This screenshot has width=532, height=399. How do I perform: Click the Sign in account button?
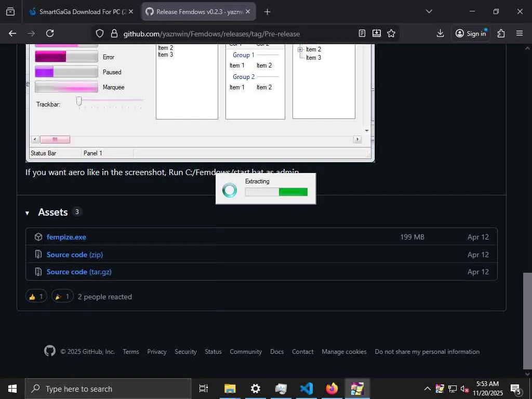click(x=471, y=33)
